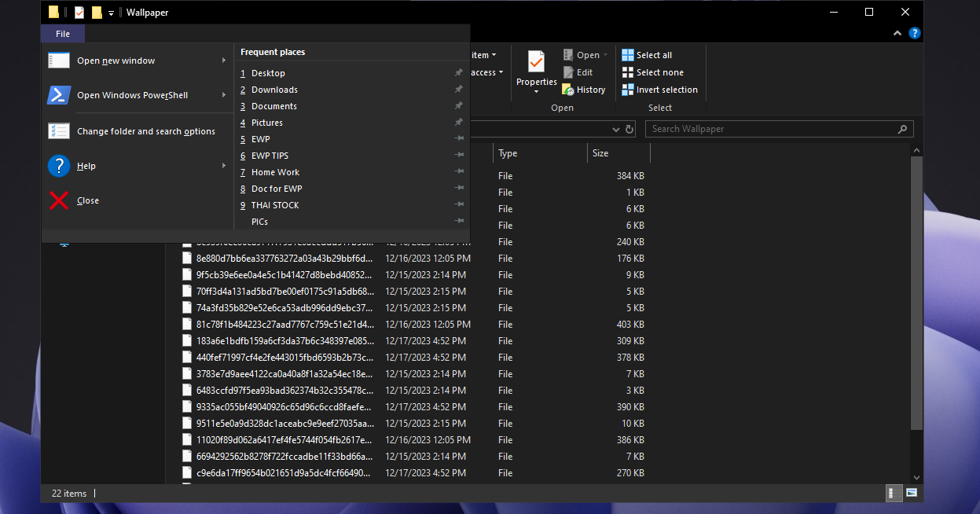The height and width of the screenshot is (514, 980).
Task: Click the magnifier icon in Search Wallpaper
Action: click(x=902, y=129)
